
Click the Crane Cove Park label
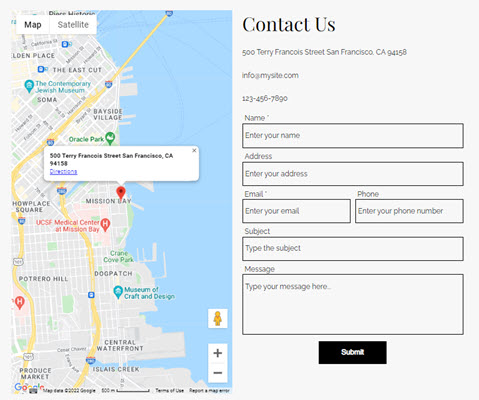(x=119, y=256)
